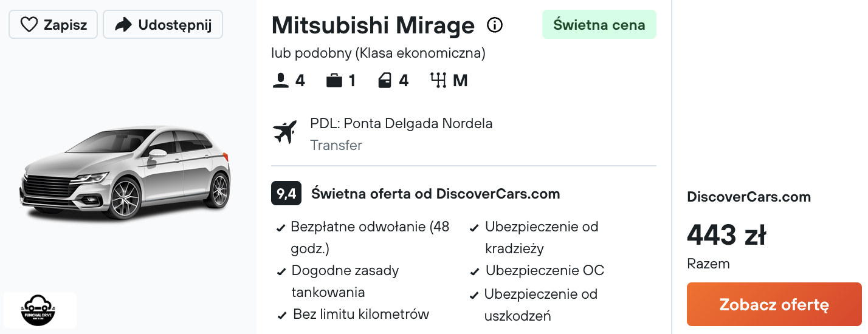Click the luggage suitcase icon
The image size is (868, 334).
[334, 81]
